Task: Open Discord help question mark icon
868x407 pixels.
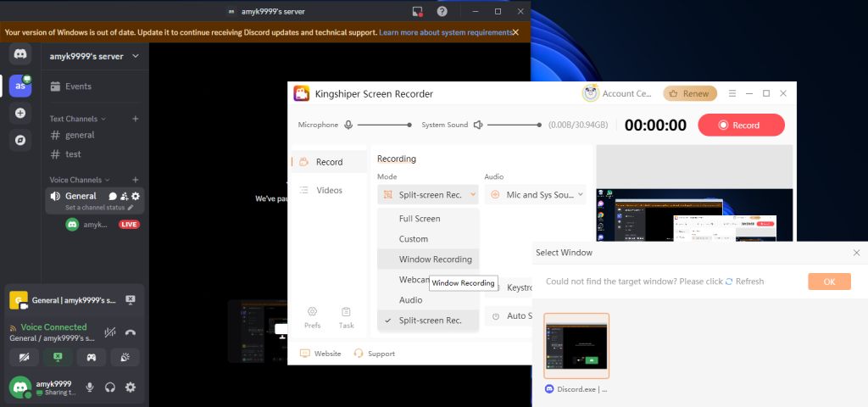Action: click(442, 11)
